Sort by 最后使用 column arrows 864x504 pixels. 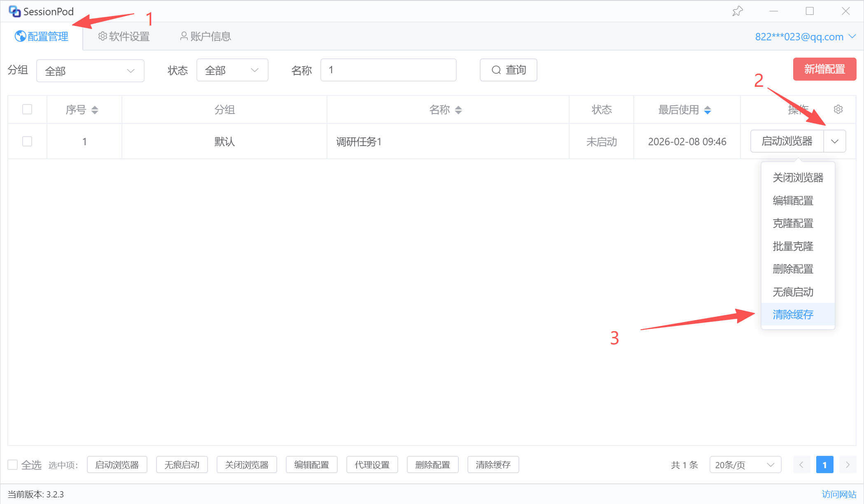tap(708, 110)
